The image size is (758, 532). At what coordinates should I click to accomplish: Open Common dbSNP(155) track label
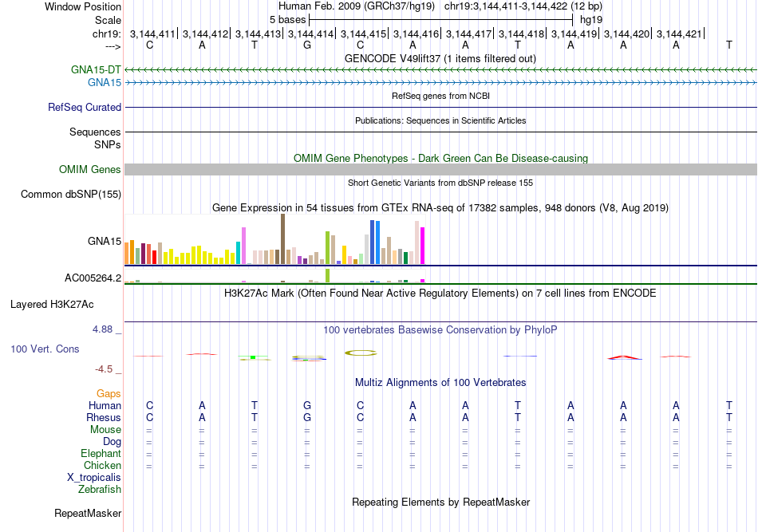[71, 195]
